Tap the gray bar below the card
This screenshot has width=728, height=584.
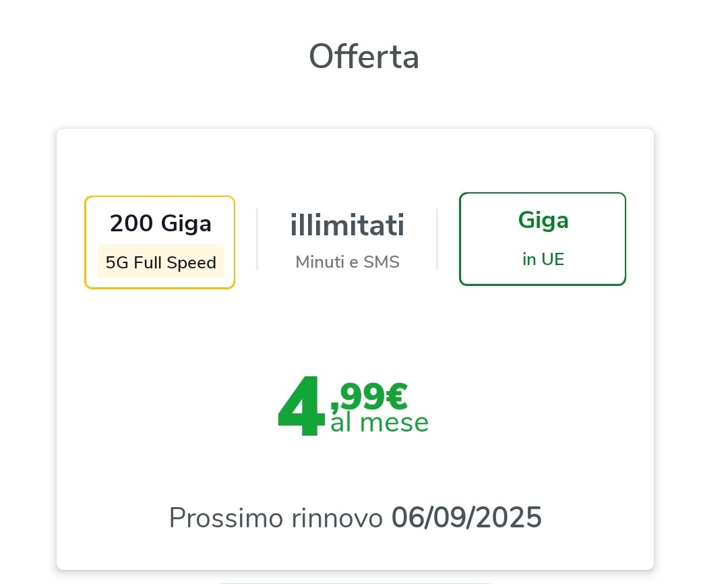coord(355,582)
